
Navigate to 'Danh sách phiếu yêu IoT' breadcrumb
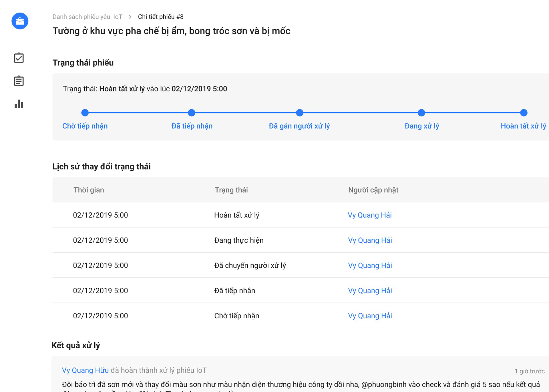click(87, 17)
